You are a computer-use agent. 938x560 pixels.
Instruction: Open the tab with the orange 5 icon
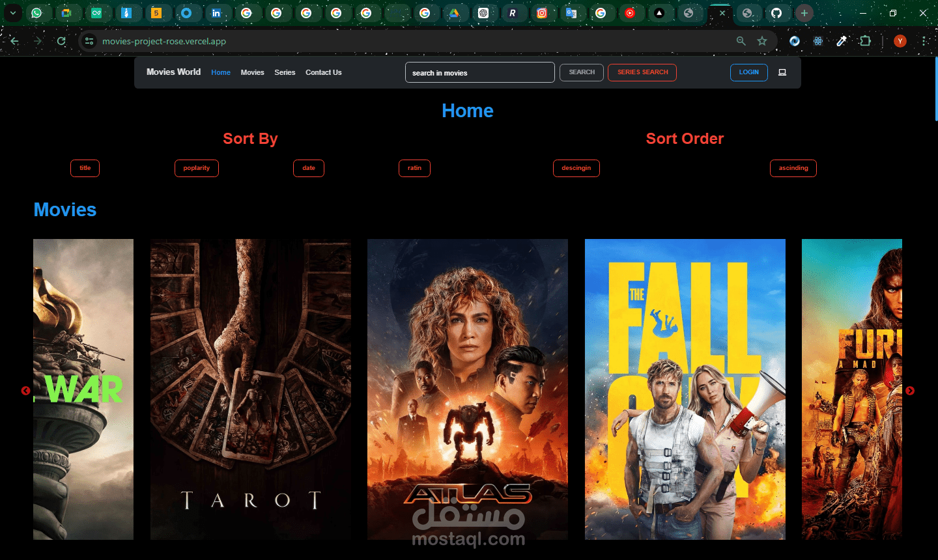[x=156, y=13]
